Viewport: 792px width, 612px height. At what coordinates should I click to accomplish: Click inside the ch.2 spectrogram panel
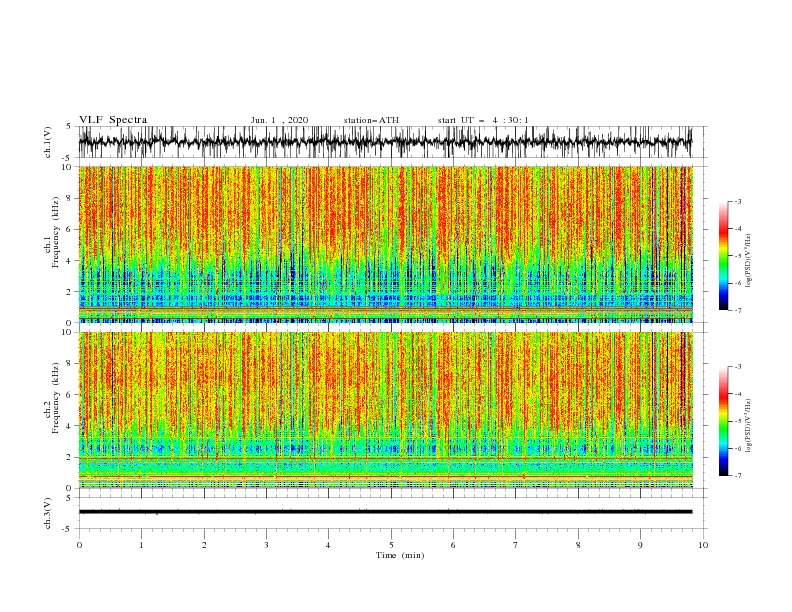pos(385,410)
